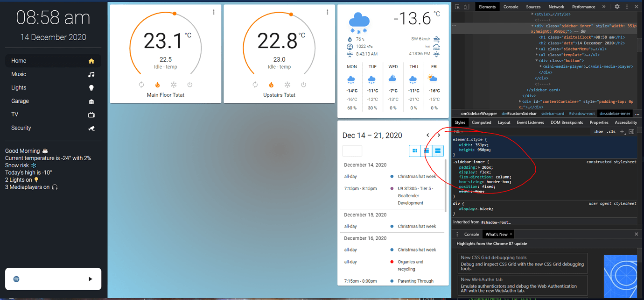Open the Garage sidebar page
The image size is (644, 300).
click(x=53, y=101)
